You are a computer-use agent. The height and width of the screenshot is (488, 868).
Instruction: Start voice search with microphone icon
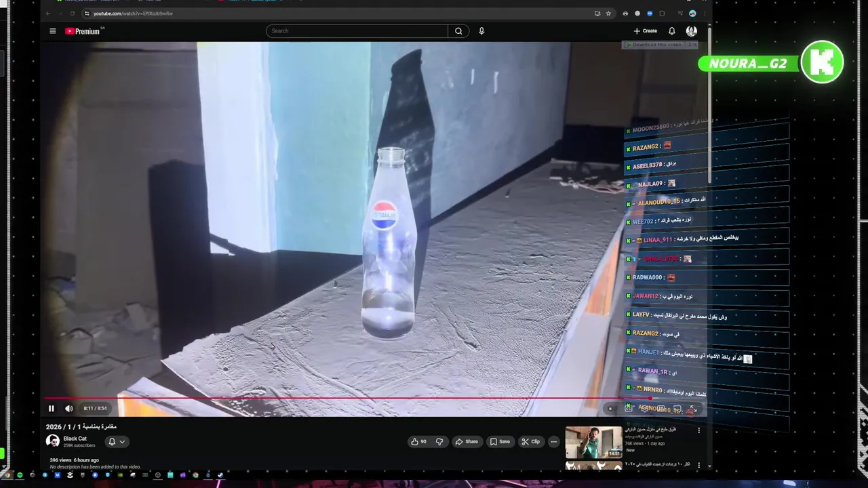pos(481,30)
